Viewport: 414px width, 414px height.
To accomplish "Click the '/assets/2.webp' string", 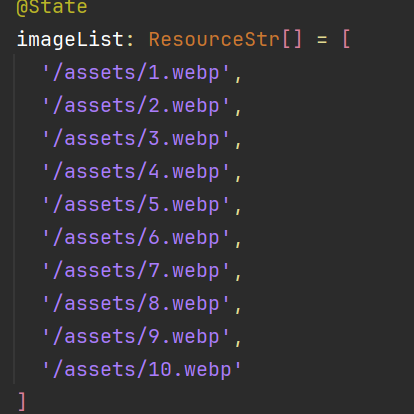I will point(136,106).
